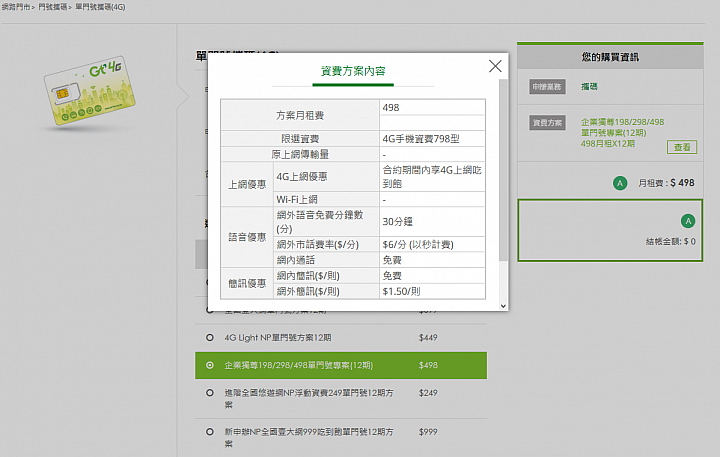720x457 pixels.
Task: Click the 資費方案內容 popup title tab
Action: pyautogui.click(x=353, y=71)
